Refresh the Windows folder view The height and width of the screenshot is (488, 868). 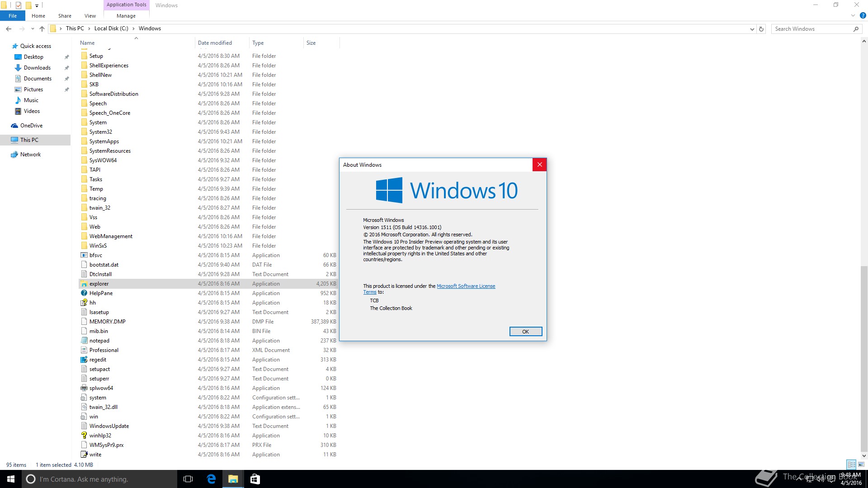tap(761, 29)
